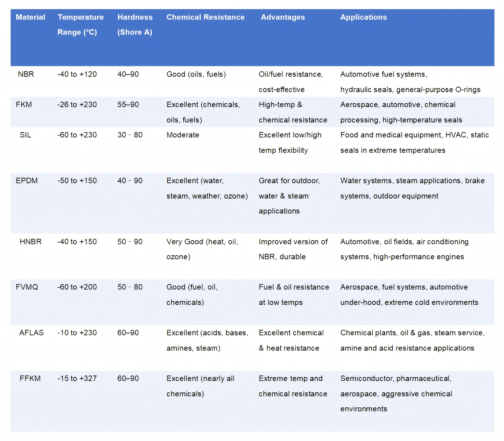Click the SIL material cell
Viewport: 504px width, 441px height.
(x=25, y=135)
